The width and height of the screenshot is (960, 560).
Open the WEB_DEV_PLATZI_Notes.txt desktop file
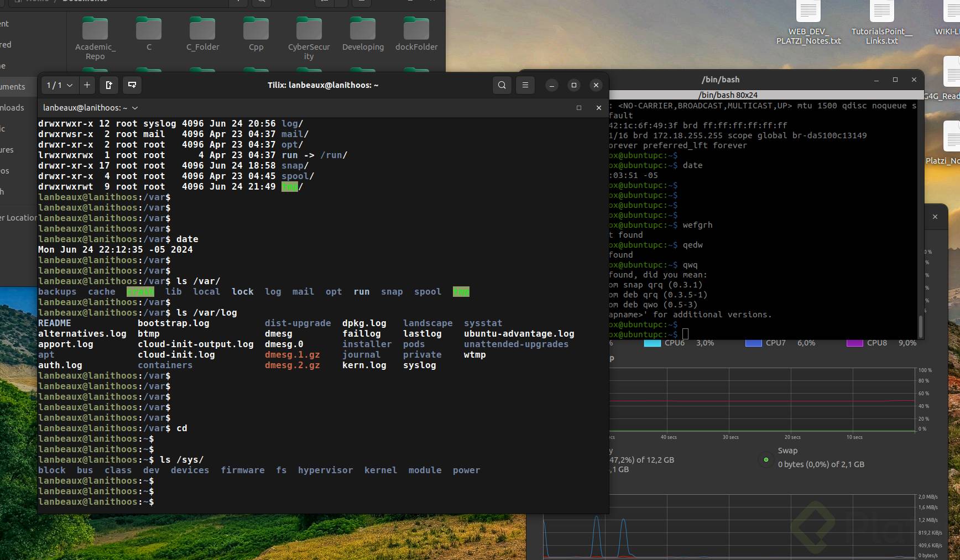[808, 22]
